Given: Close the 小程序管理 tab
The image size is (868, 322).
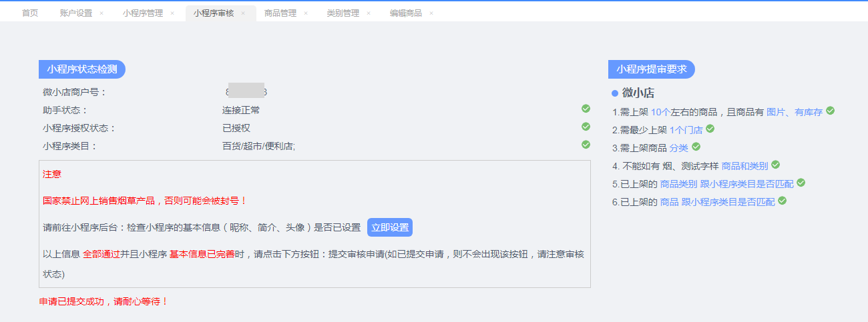Looking at the screenshot, I should click(x=172, y=13).
